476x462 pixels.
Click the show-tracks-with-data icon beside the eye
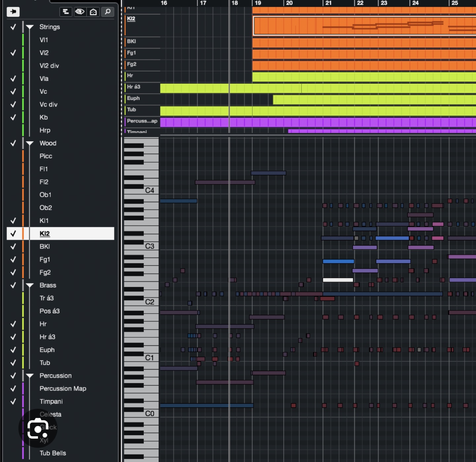point(93,12)
